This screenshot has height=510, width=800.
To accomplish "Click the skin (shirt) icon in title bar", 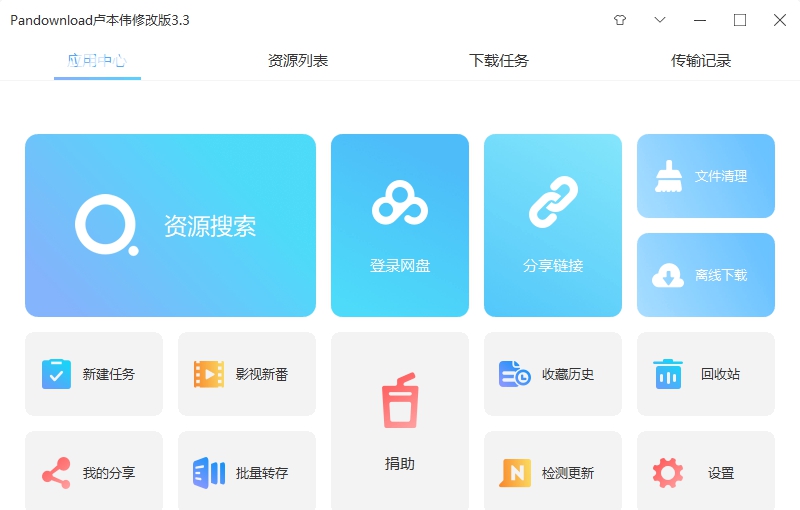I will coord(620,20).
